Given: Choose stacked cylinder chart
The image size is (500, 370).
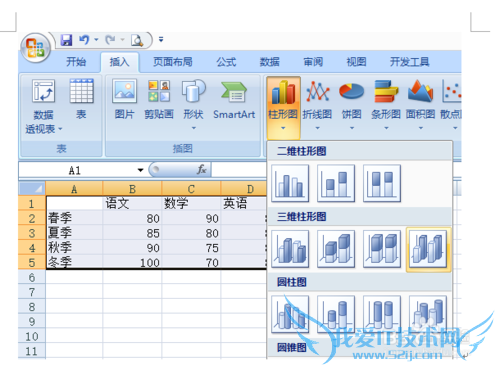Looking at the screenshot, I should coord(336,314).
